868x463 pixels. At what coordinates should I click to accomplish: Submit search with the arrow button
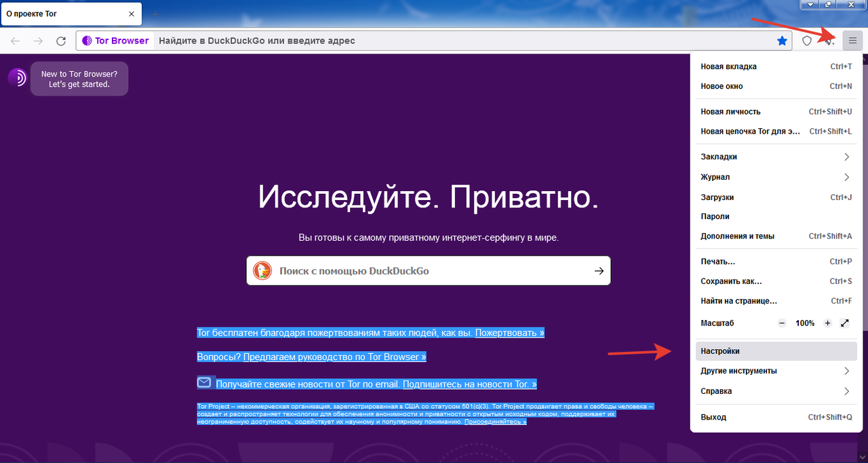[x=599, y=270]
